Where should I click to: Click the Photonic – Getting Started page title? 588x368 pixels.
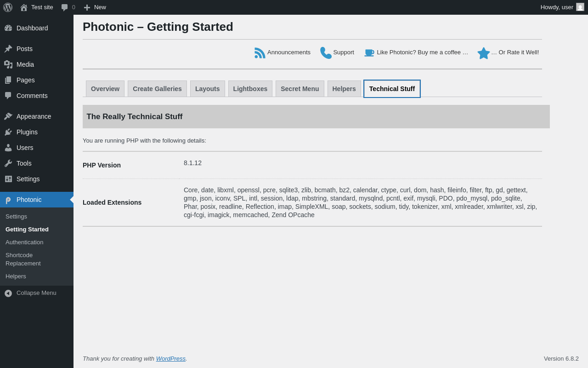(x=158, y=27)
